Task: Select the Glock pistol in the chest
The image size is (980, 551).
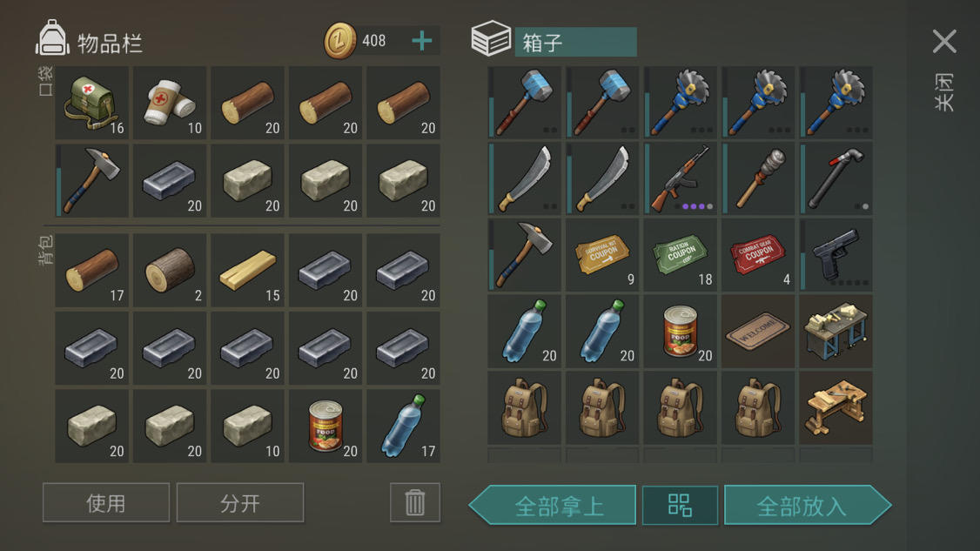Action: (836, 254)
